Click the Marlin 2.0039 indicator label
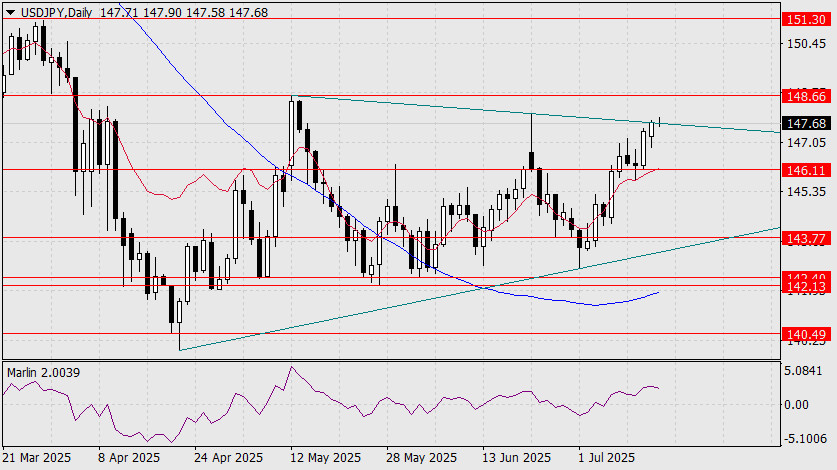This screenshot has width=837, height=470. [x=43, y=373]
